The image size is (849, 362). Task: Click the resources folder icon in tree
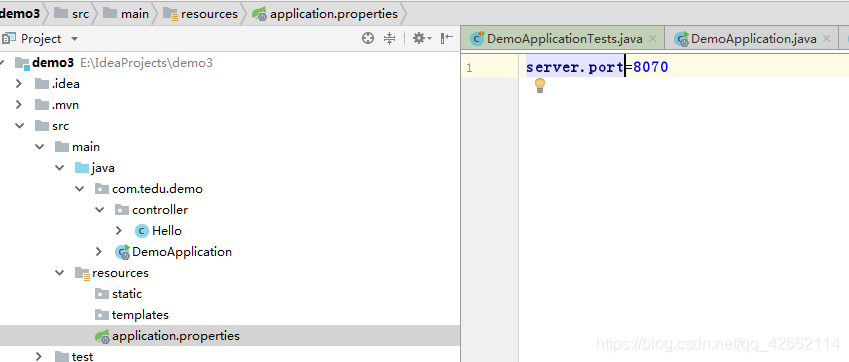[x=82, y=273]
